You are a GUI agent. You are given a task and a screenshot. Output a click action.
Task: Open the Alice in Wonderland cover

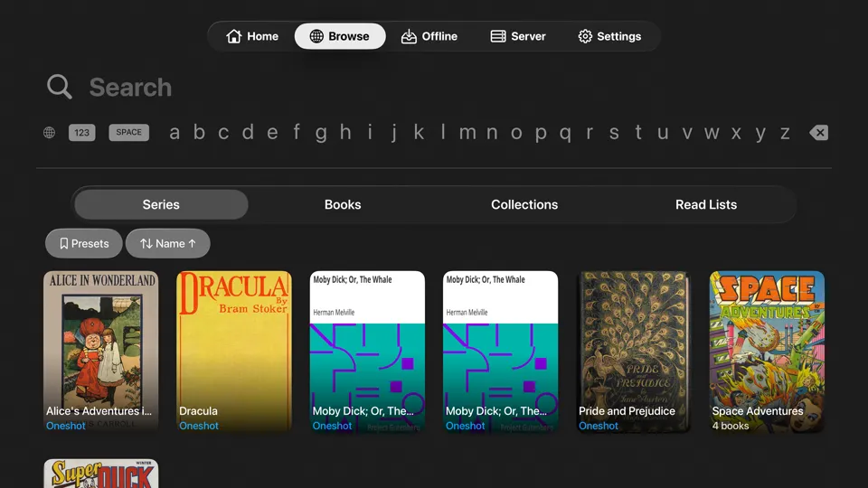click(100, 352)
